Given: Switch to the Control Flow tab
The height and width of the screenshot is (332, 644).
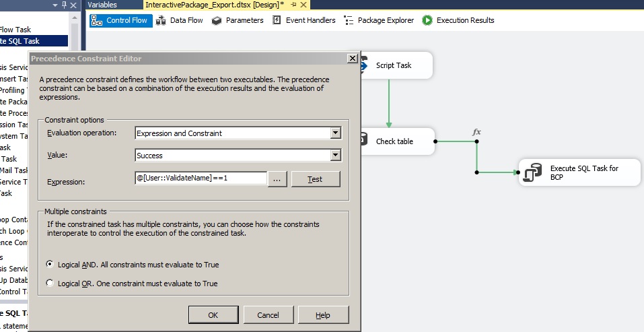Looking at the screenshot, I should [120, 21].
